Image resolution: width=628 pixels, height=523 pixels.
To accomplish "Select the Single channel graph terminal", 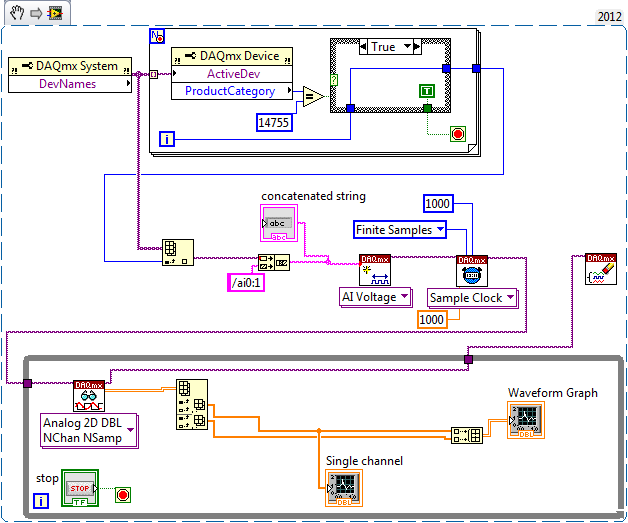I will 344,488.
